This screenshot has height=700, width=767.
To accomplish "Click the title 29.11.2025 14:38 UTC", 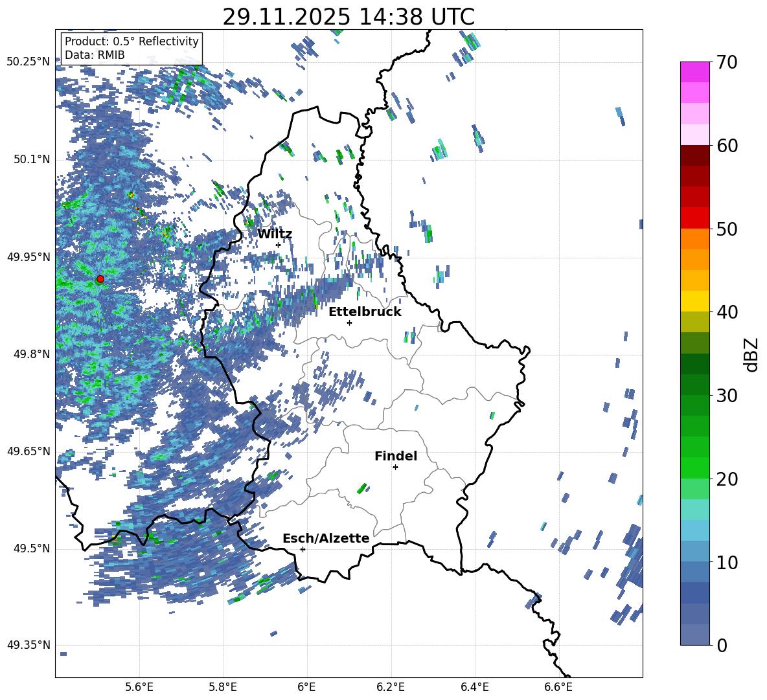I will click(x=349, y=17).
